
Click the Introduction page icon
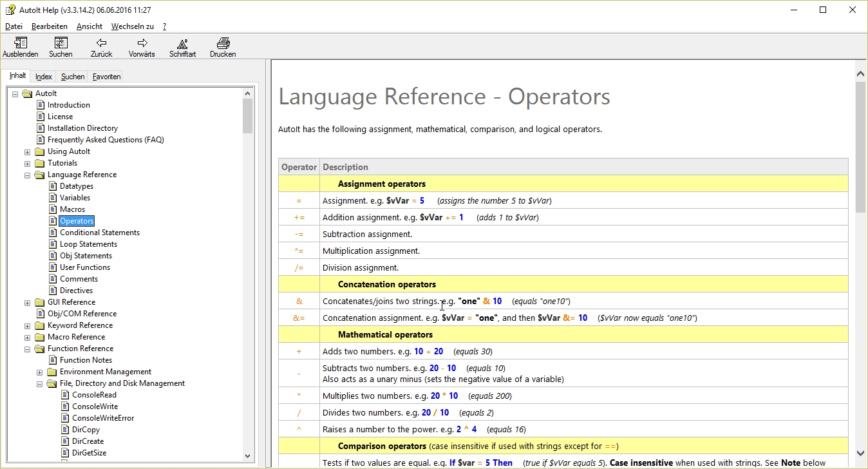click(x=41, y=105)
